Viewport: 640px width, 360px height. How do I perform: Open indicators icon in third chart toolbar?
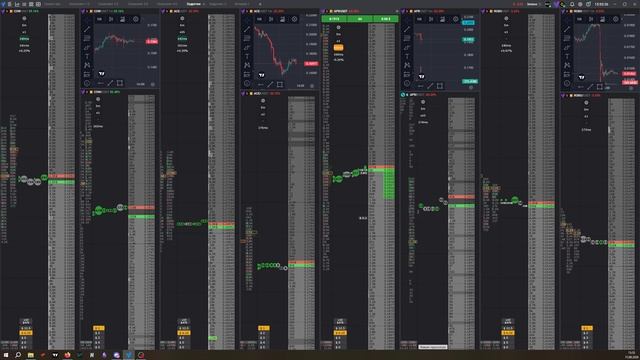(x=442, y=19)
